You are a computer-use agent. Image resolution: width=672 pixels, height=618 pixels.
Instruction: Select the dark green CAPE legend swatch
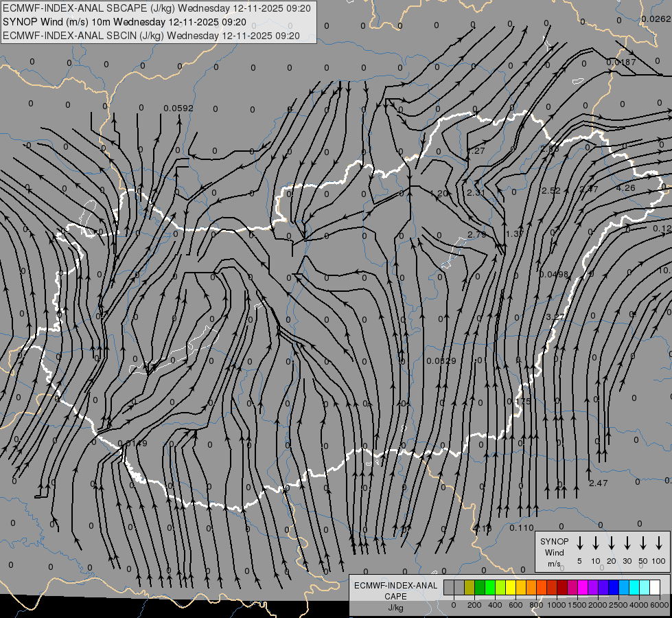[x=480, y=587]
